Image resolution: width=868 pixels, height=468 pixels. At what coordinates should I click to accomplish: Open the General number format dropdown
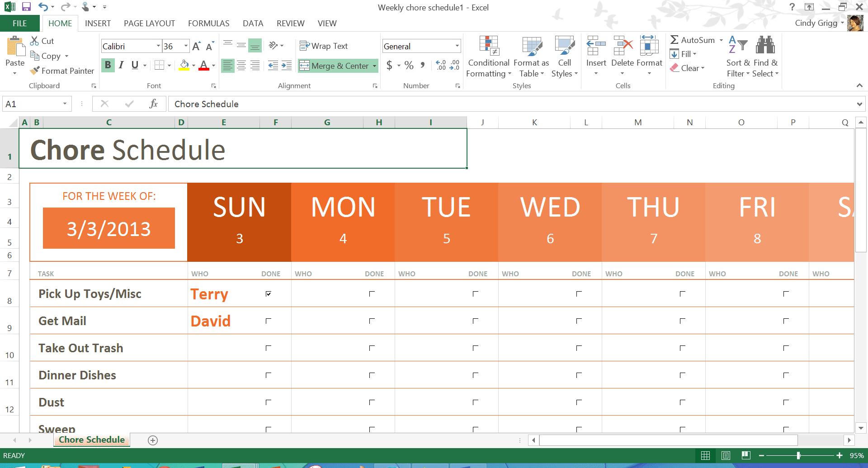coord(458,46)
